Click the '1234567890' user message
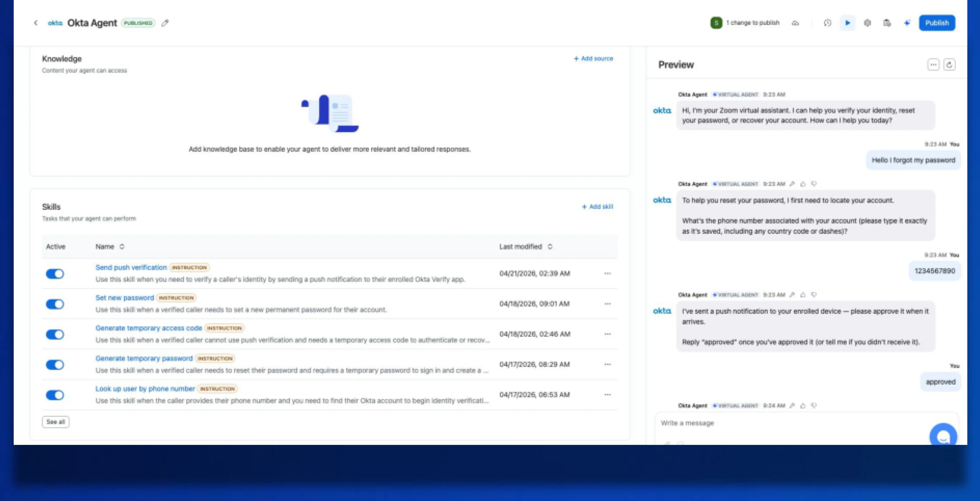The height and width of the screenshot is (501, 980). tap(935, 271)
